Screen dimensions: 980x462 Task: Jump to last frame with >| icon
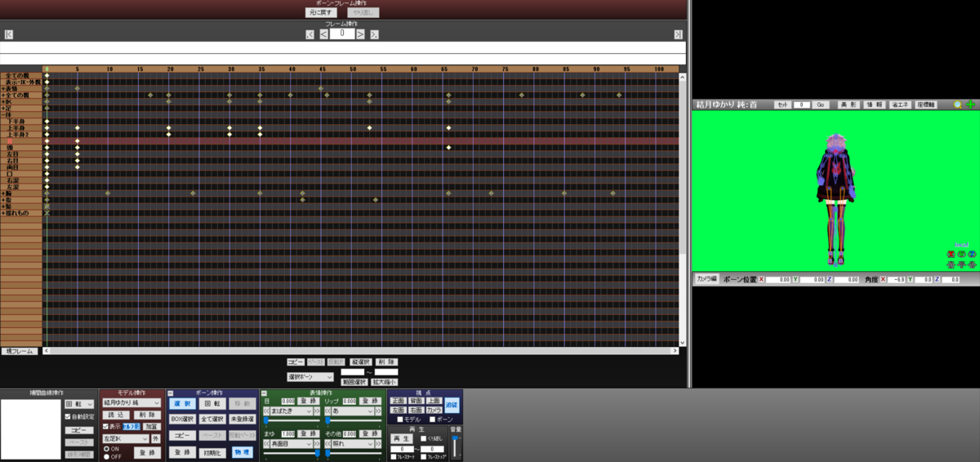(678, 34)
